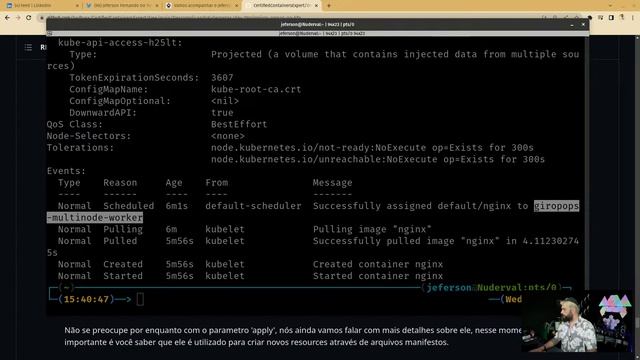Close the CertifiedContainersExpert tab
This screenshot has width=640, height=360.
point(316,6)
